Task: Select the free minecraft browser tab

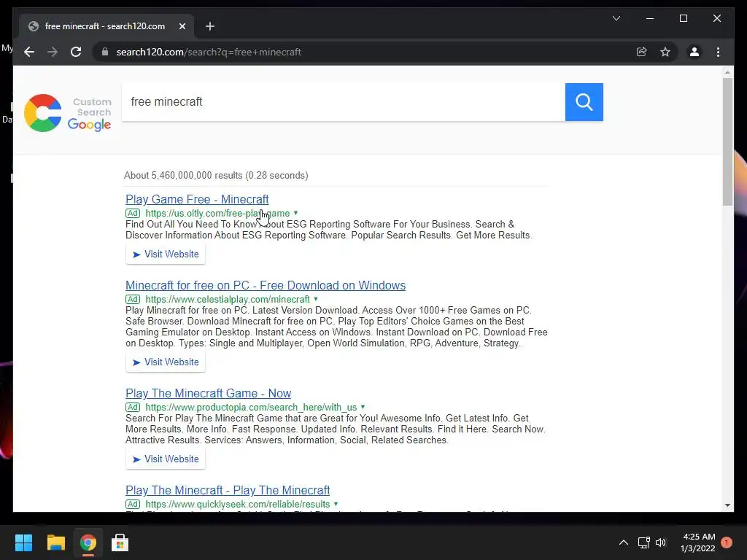Action: [107, 26]
